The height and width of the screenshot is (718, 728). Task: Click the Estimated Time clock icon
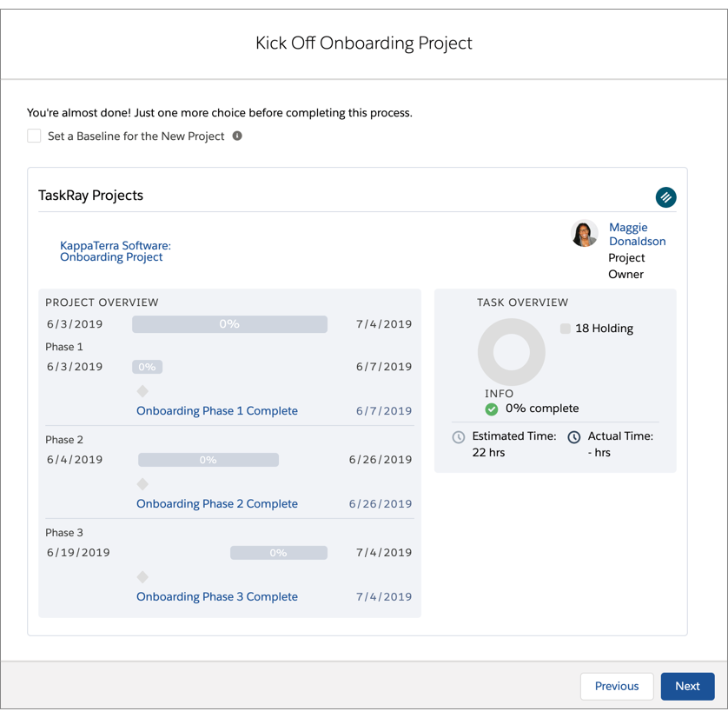[x=458, y=437]
